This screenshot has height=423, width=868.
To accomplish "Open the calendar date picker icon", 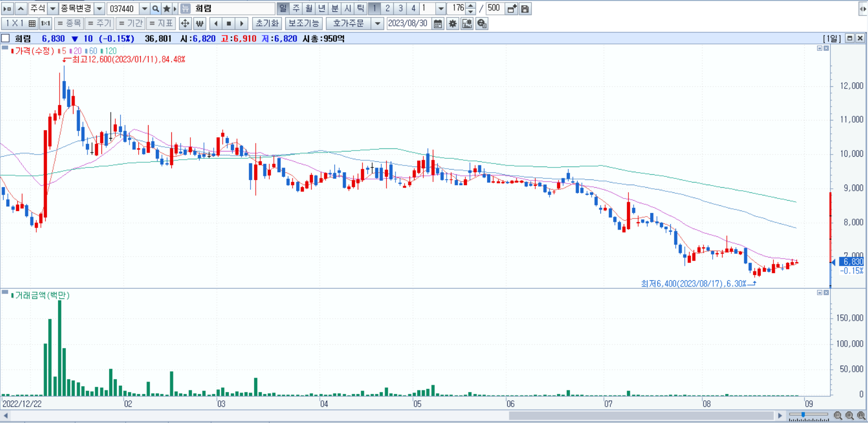I will (x=438, y=23).
